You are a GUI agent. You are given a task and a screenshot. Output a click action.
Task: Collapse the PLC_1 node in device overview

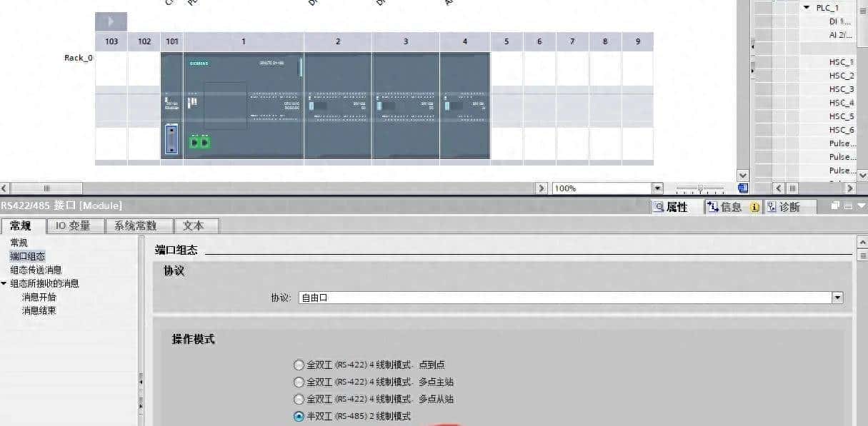pyautogui.click(x=807, y=8)
